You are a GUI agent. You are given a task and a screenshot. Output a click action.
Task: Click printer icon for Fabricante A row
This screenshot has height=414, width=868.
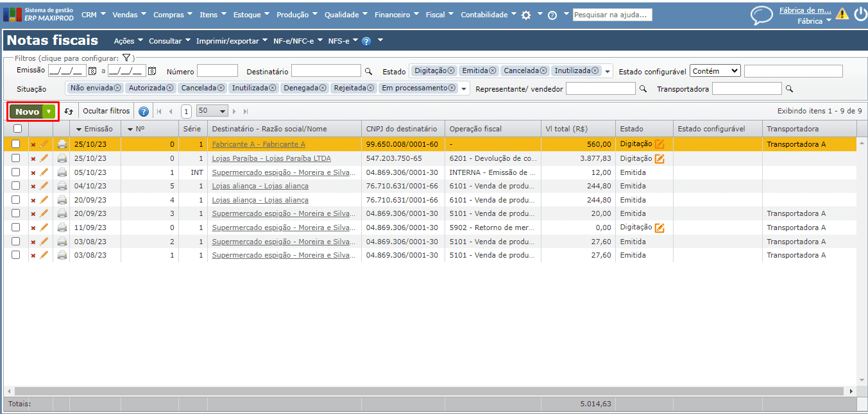click(x=62, y=144)
